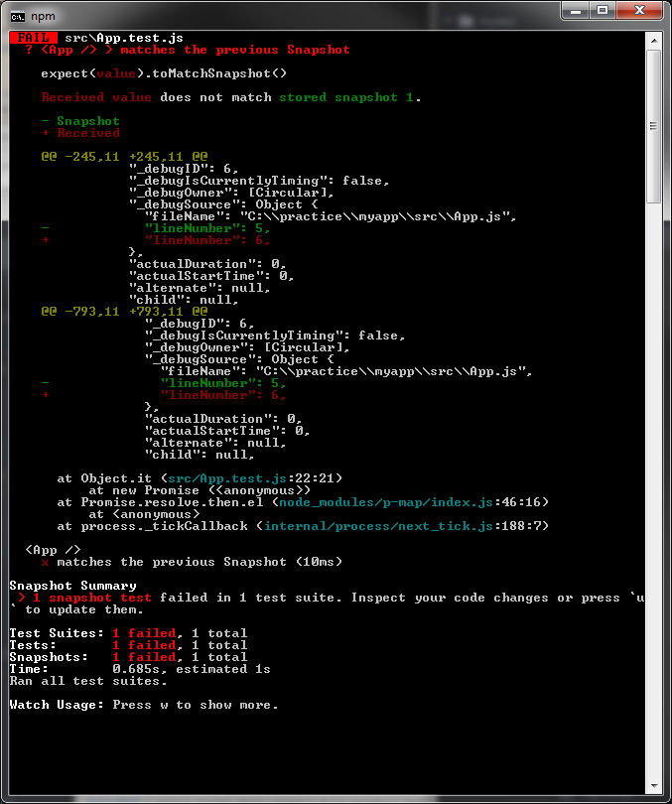
Task: Click src/App.test.js path in stack trace
Action: click(x=227, y=478)
